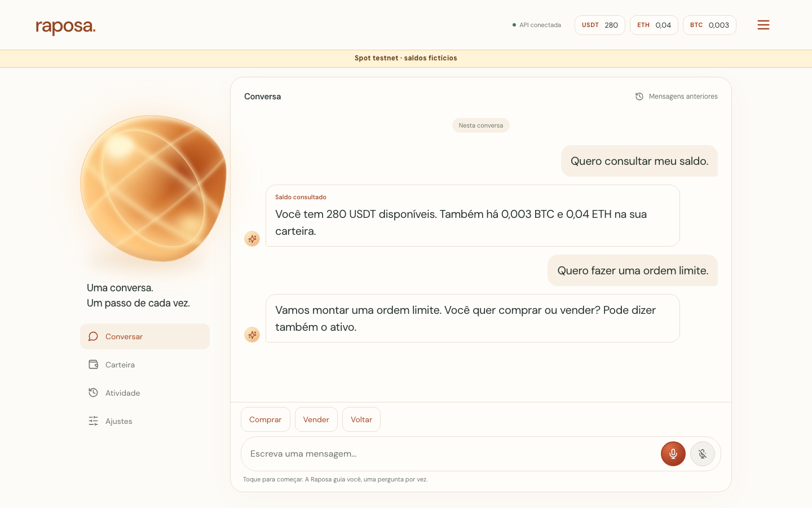This screenshot has height=508, width=812.
Task: Open the hamburger menu
Action: click(764, 25)
